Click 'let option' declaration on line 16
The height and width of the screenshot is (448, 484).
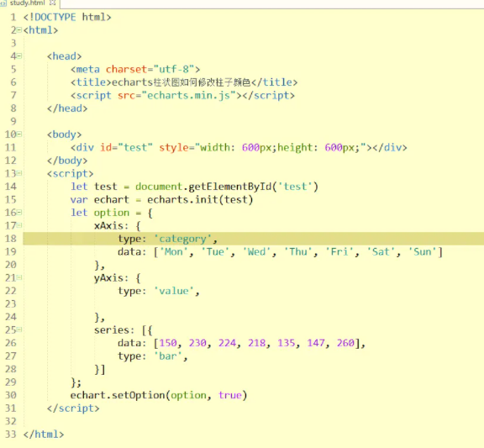click(100, 213)
